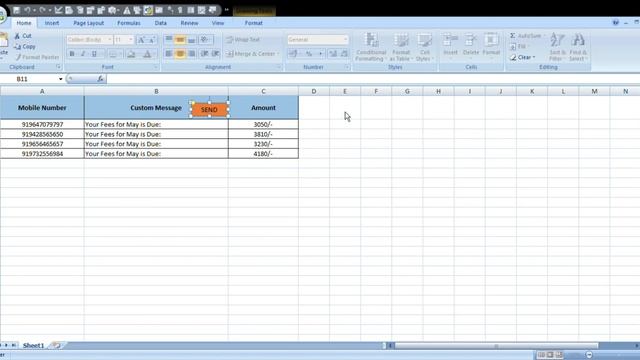The image size is (640, 360).
Task: Open the Data ribbon tab
Action: point(160,23)
